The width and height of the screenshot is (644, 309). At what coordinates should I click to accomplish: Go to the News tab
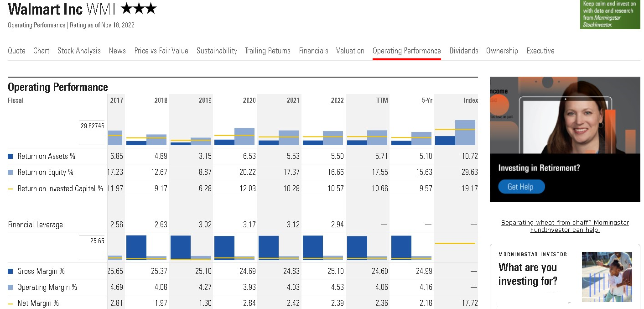[x=117, y=51]
